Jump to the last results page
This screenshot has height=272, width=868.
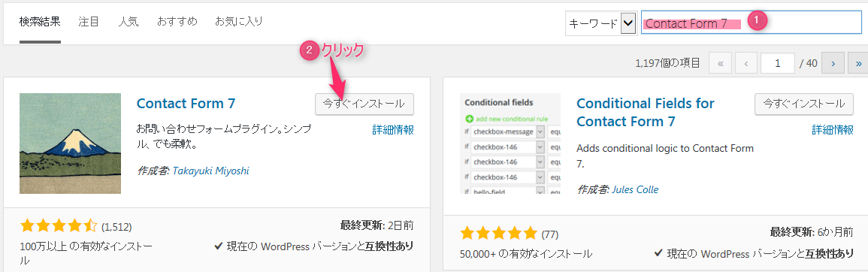click(x=858, y=63)
